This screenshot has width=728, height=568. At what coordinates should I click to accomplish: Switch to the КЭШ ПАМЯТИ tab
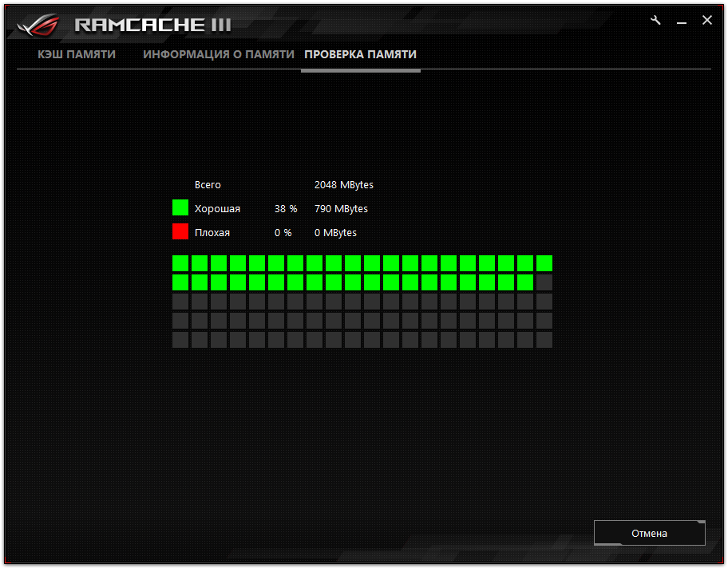point(77,54)
